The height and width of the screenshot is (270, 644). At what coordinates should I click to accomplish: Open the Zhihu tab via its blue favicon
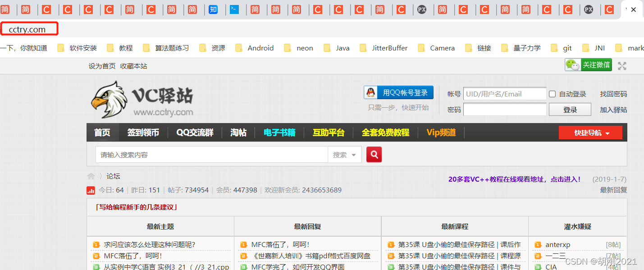(x=213, y=9)
